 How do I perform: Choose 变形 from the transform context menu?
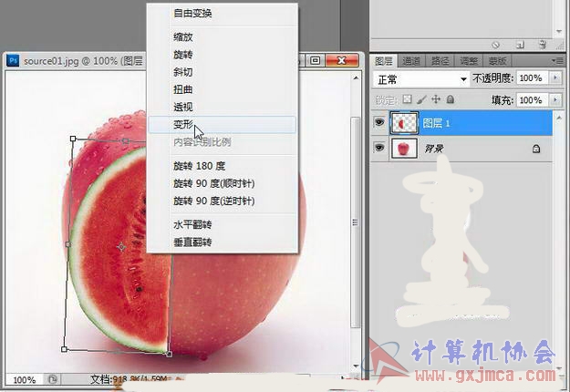click(x=183, y=125)
